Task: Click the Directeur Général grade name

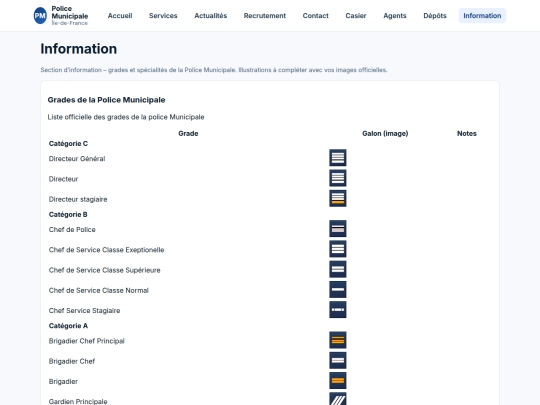Action: pyautogui.click(x=77, y=159)
